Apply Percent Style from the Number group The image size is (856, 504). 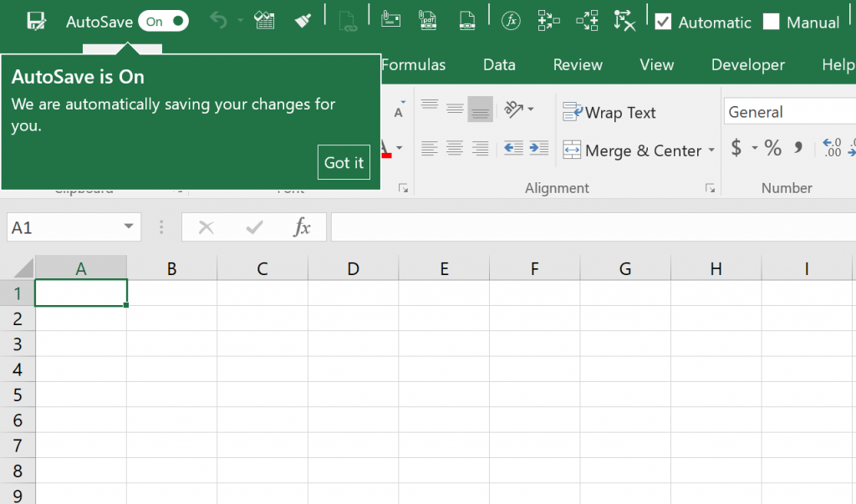[x=772, y=148]
